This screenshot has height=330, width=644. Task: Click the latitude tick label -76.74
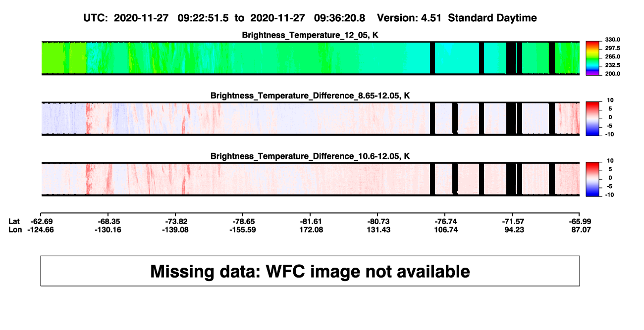coord(445,221)
